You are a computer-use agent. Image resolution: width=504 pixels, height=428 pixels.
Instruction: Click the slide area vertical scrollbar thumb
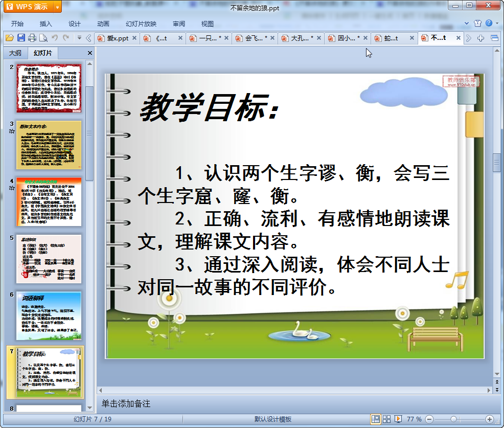point(497,163)
